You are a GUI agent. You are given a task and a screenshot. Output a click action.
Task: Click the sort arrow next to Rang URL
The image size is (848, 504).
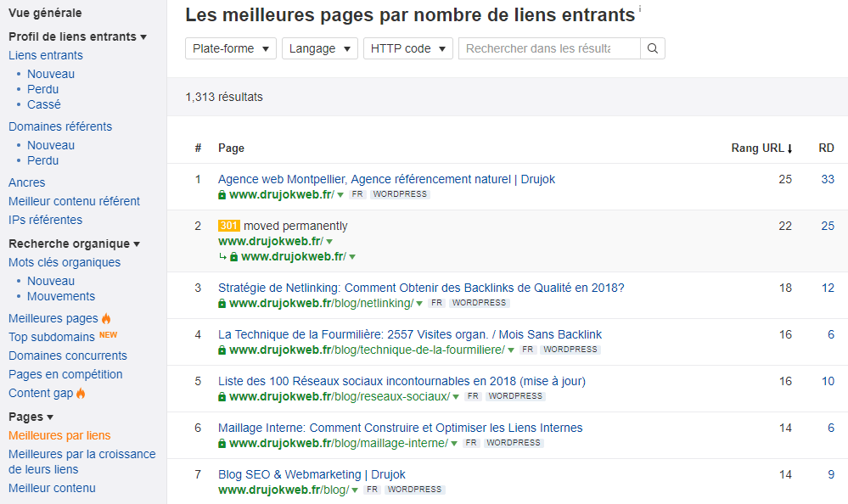[x=789, y=148]
